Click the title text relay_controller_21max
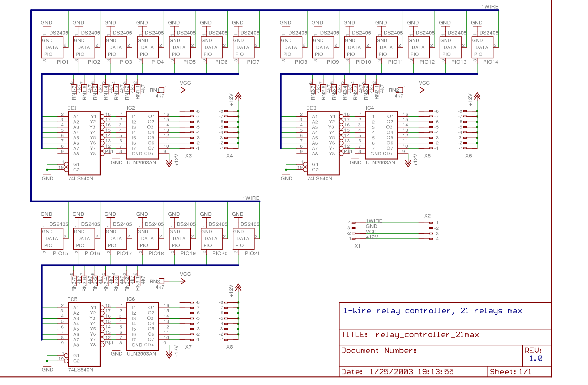Image resolution: width=588 pixels, height=385 pixels. point(427,335)
